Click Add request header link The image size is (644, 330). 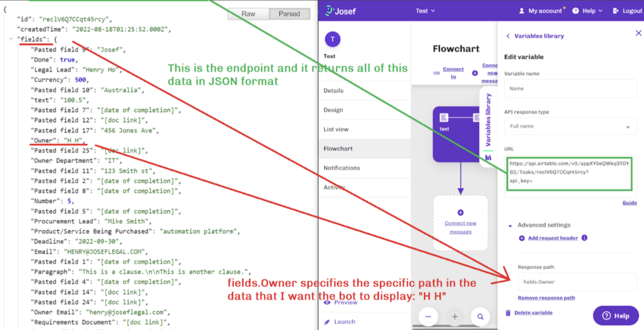(553, 238)
